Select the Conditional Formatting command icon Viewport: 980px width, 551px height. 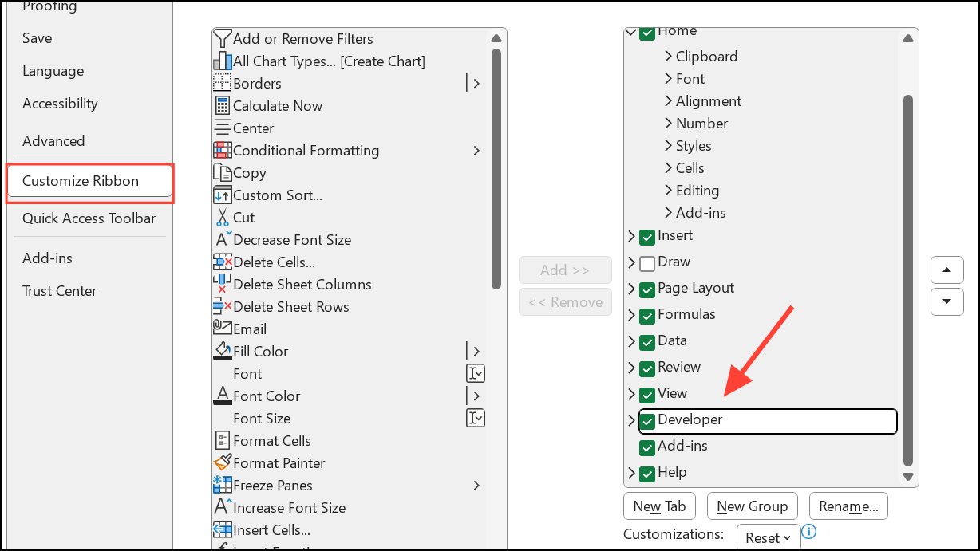[x=223, y=150]
